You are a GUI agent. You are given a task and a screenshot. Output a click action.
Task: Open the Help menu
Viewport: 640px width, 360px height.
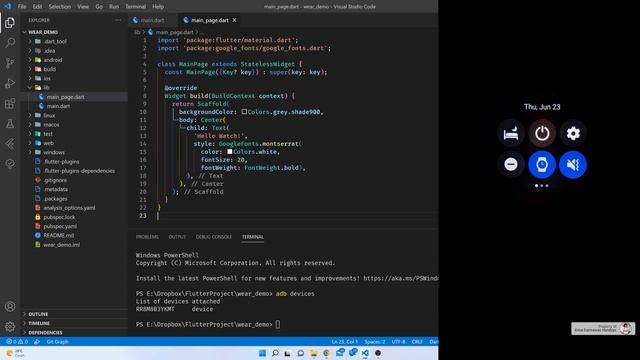pos(158,7)
